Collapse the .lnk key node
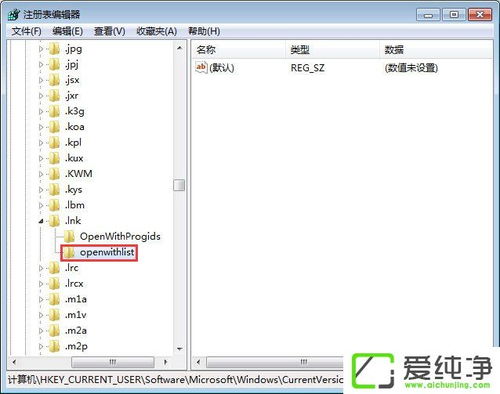The height and width of the screenshot is (394, 500). click(41, 221)
